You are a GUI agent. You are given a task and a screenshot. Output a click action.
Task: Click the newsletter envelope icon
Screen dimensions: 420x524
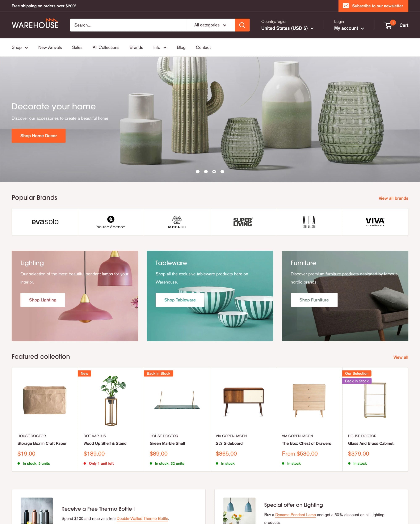[x=346, y=6]
